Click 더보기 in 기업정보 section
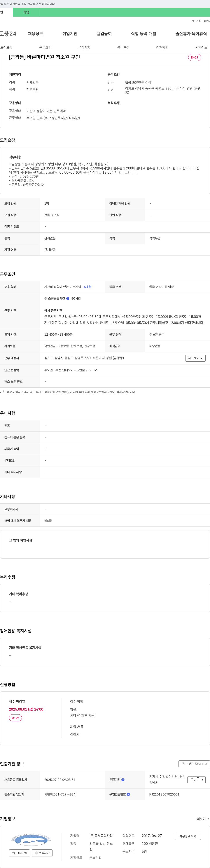Image resolution: width=210 pixels, height=868 pixels. coord(203,819)
